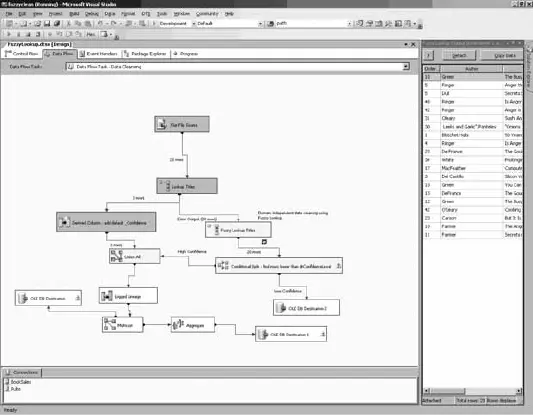Select the Aggregate component icon

click(x=178, y=325)
